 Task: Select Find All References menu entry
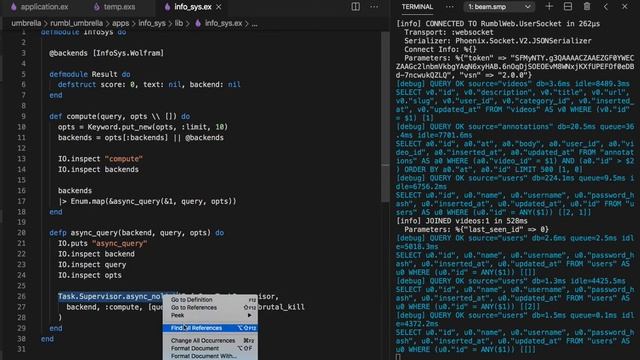(x=211, y=328)
